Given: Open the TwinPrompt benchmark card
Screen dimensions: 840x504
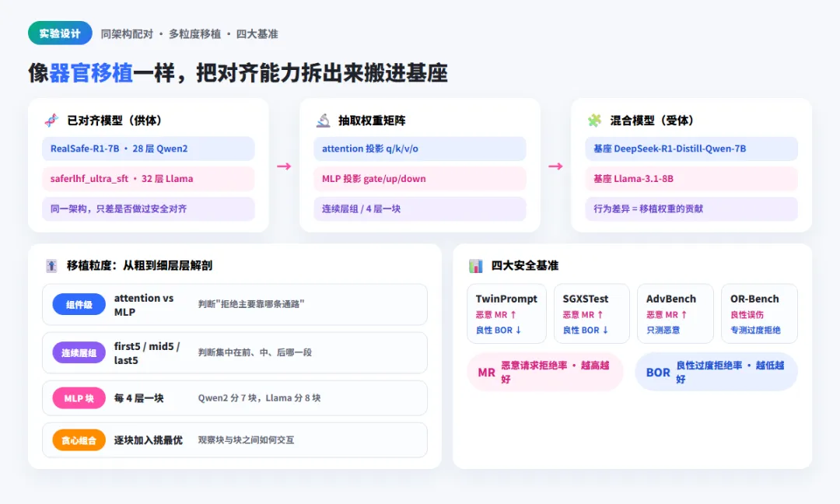Looking at the screenshot, I should [x=507, y=314].
